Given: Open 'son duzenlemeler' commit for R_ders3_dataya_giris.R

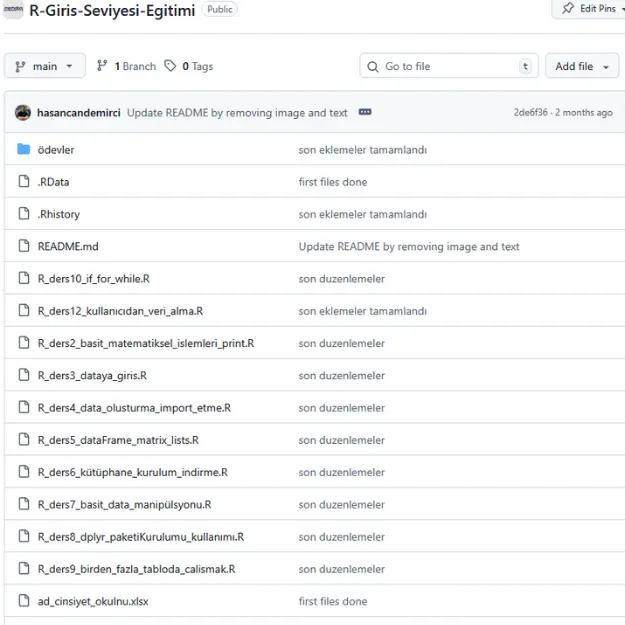Looking at the screenshot, I should click(x=342, y=376).
